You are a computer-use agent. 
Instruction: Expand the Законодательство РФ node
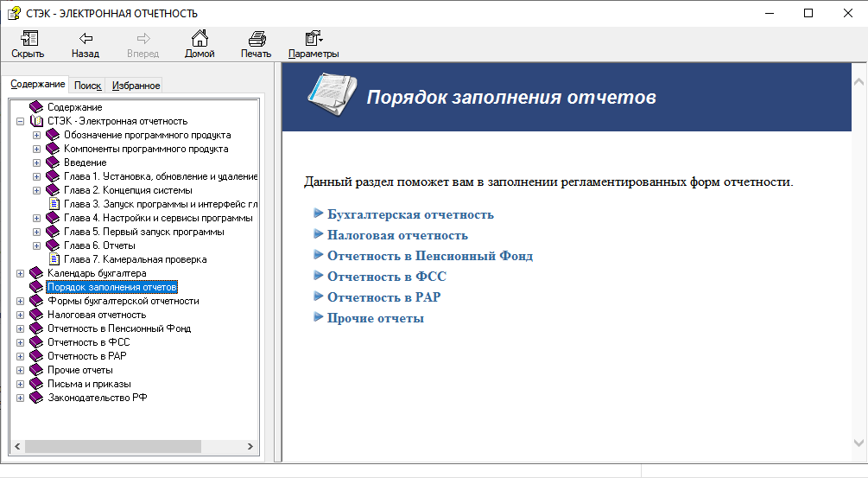point(21,398)
